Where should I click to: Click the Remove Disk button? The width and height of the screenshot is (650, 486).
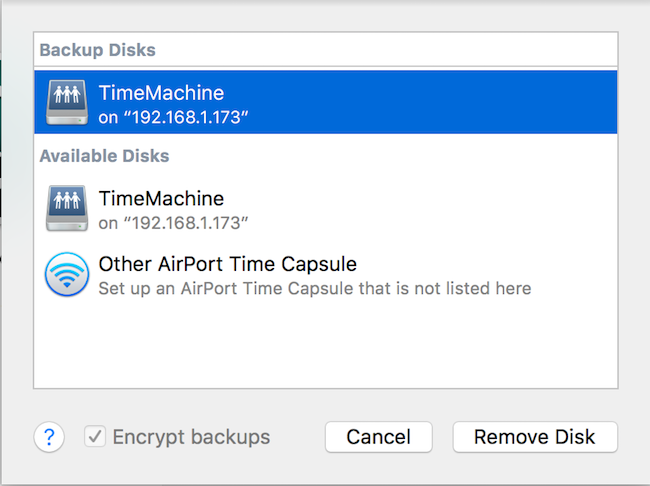tap(534, 437)
